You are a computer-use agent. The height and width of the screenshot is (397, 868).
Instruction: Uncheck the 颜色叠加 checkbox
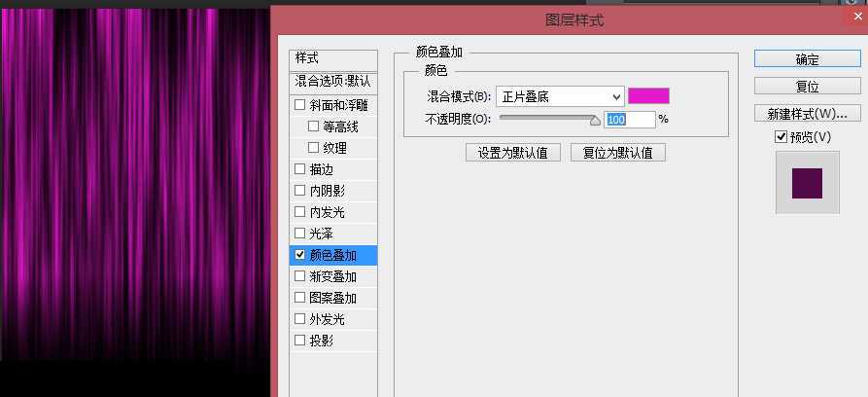300,255
